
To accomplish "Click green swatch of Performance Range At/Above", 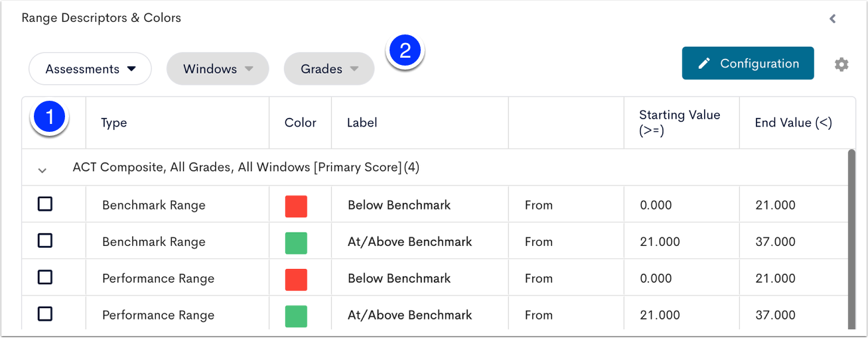I will pos(296,316).
